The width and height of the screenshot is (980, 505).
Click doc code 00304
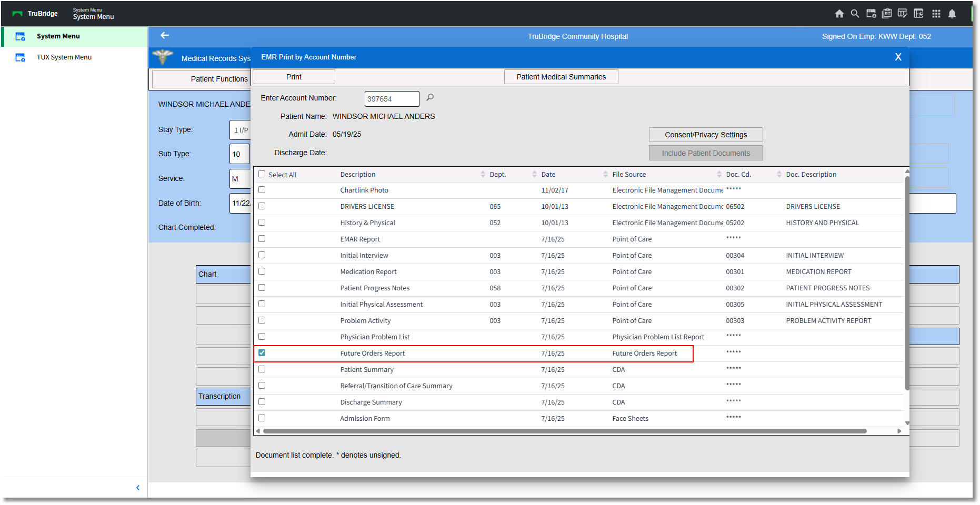tap(735, 256)
